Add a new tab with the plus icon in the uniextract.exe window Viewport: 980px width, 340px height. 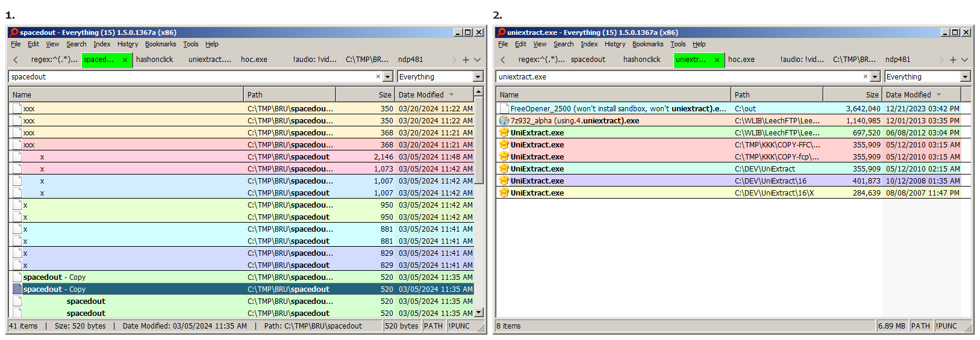pos(953,60)
